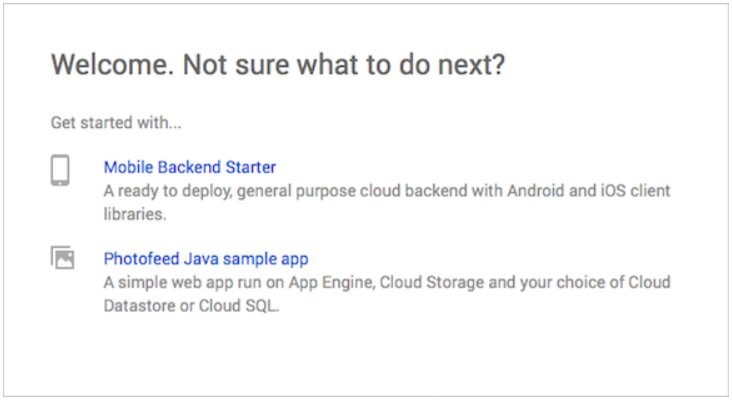
Task: Click the 'Get started with...' label
Action: click(x=116, y=124)
